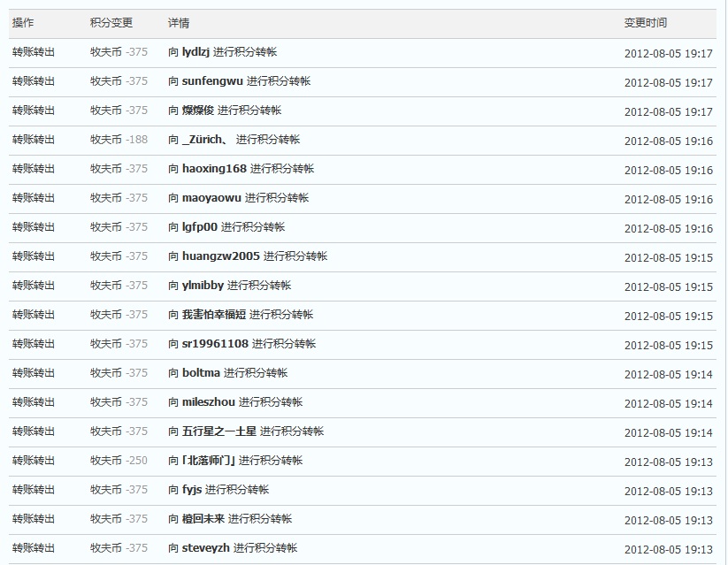Screen dimensions: 728x565
Task: Click on username lgfp00
Action: (199, 227)
